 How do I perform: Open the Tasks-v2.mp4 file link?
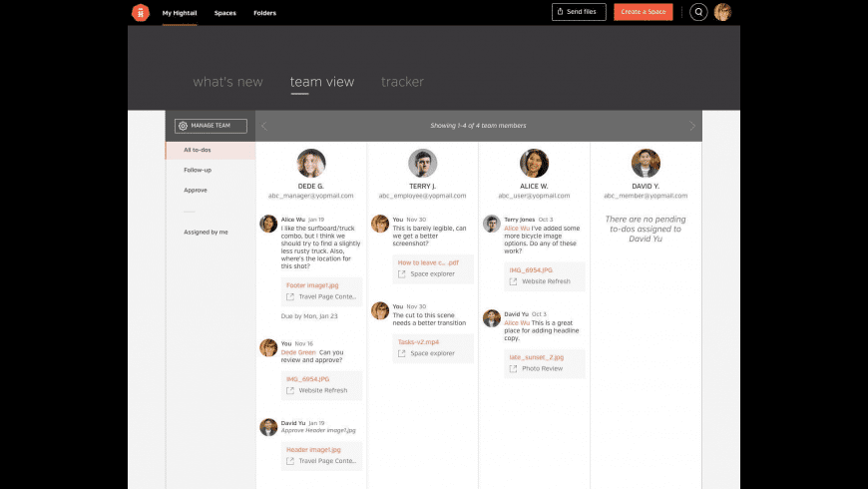point(418,341)
